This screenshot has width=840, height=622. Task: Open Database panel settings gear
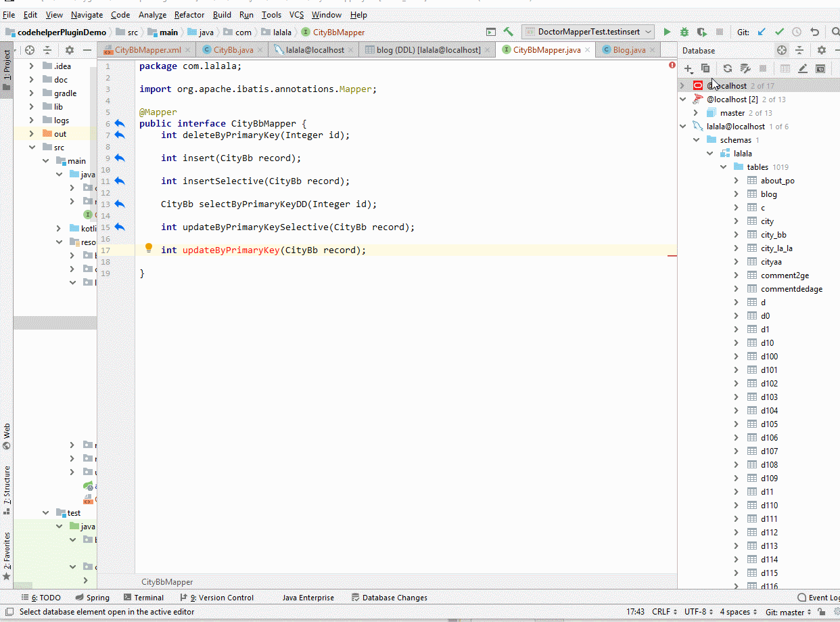pyautogui.click(x=822, y=50)
